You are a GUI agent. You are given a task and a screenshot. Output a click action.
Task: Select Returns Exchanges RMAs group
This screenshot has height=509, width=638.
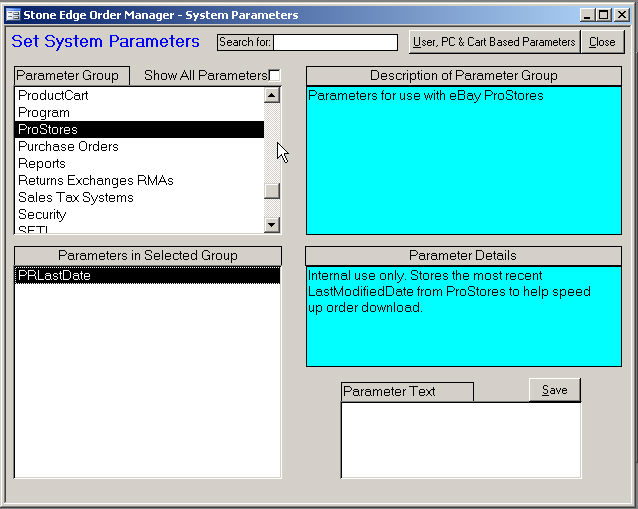139,180
